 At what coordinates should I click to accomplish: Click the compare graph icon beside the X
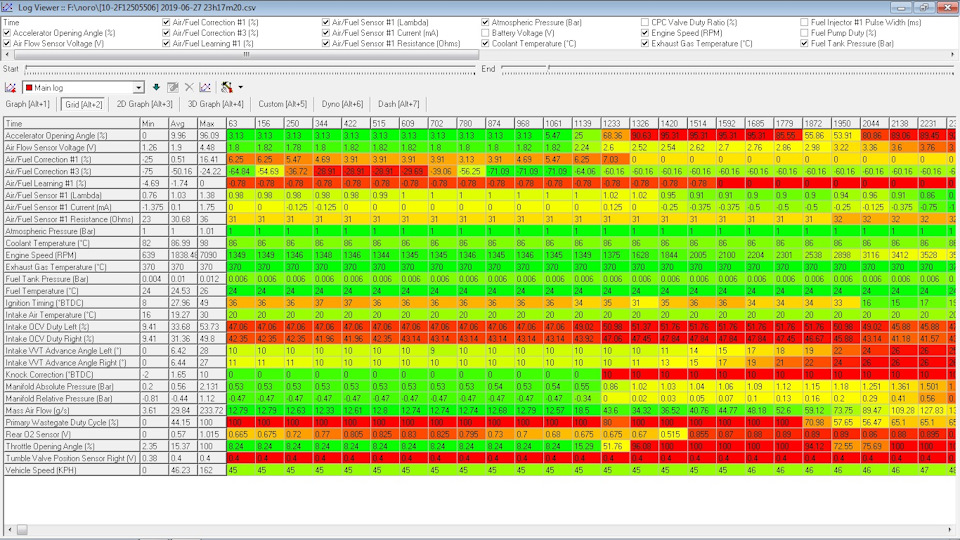[205, 88]
